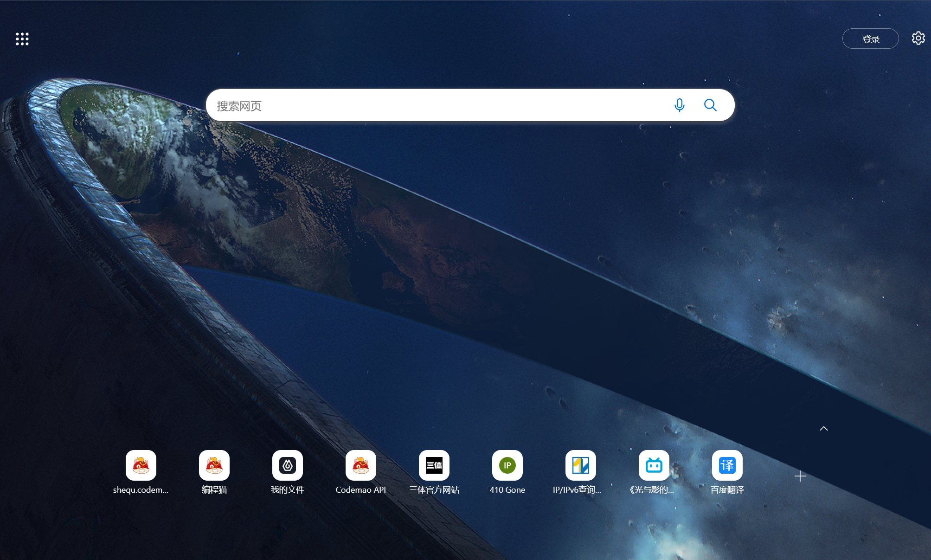This screenshot has height=560, width=931.
Task: Start voice search with the microphone icon
Action: click(x=679, y=105)
